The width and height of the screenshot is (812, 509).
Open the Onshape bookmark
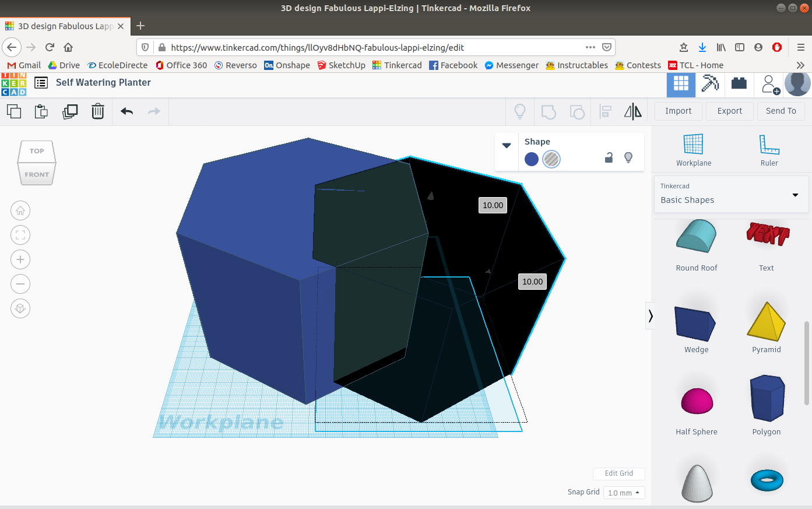pos(287,65)
